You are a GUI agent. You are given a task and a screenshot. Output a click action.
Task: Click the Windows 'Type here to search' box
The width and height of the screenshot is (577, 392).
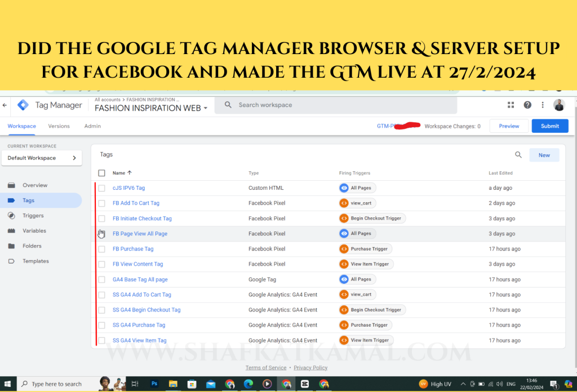click(57, 384)
